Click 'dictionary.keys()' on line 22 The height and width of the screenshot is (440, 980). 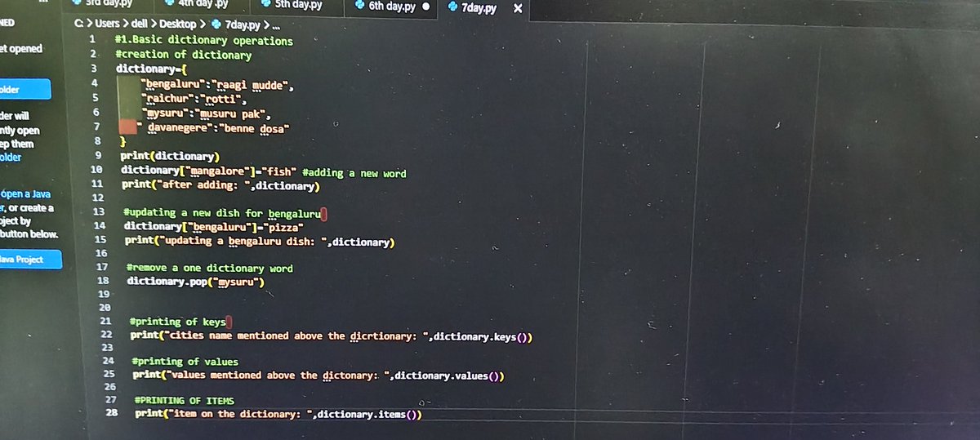point(483,336)
